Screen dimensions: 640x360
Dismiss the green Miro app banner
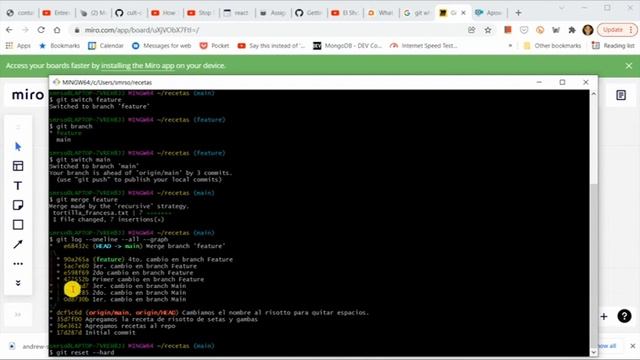(629, 66)
